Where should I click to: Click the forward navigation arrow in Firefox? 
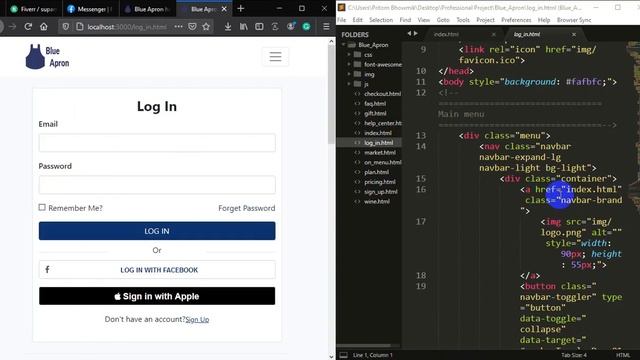(x=12, y=27)
